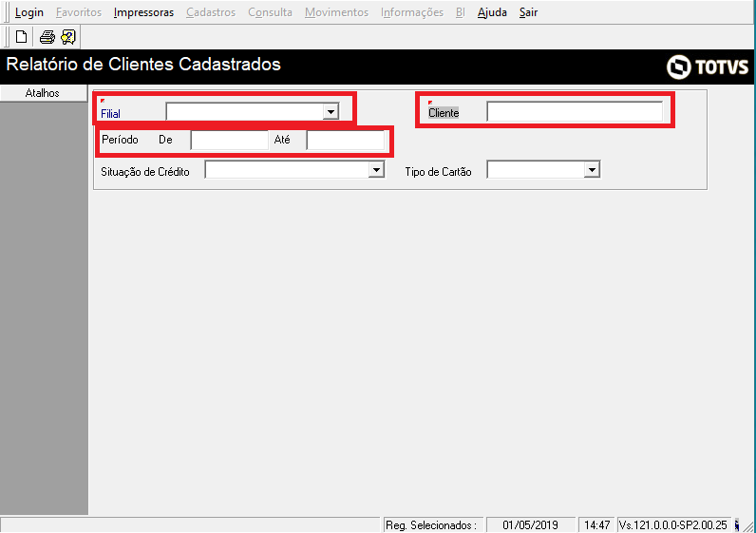Click the Relatório de Clientes Cadastrados title
The image size is (756, 533).
click(x=143, y=65)
